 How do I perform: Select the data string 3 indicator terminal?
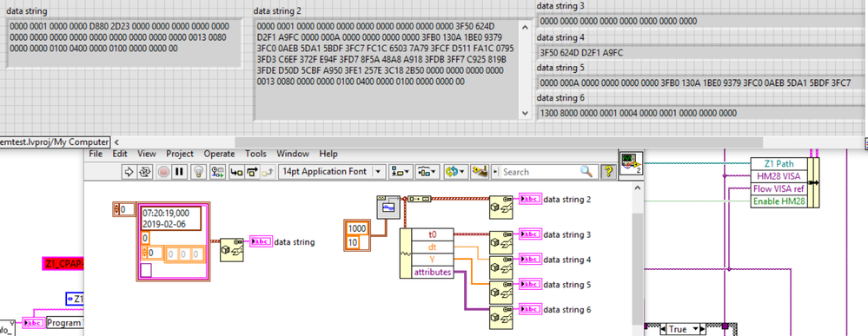click(x=530, y=234)
